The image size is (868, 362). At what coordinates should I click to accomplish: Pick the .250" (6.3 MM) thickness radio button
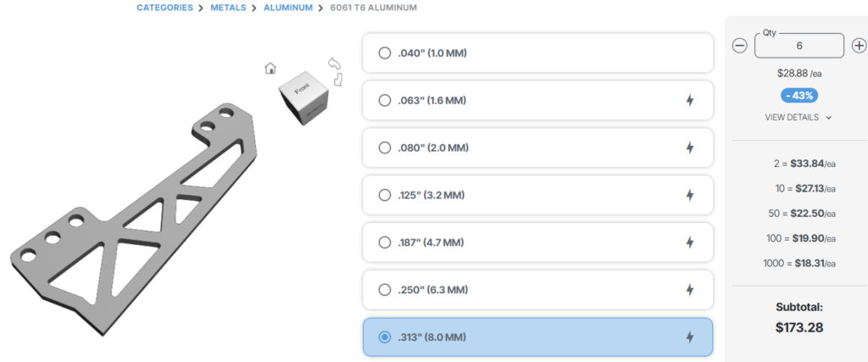385,290
